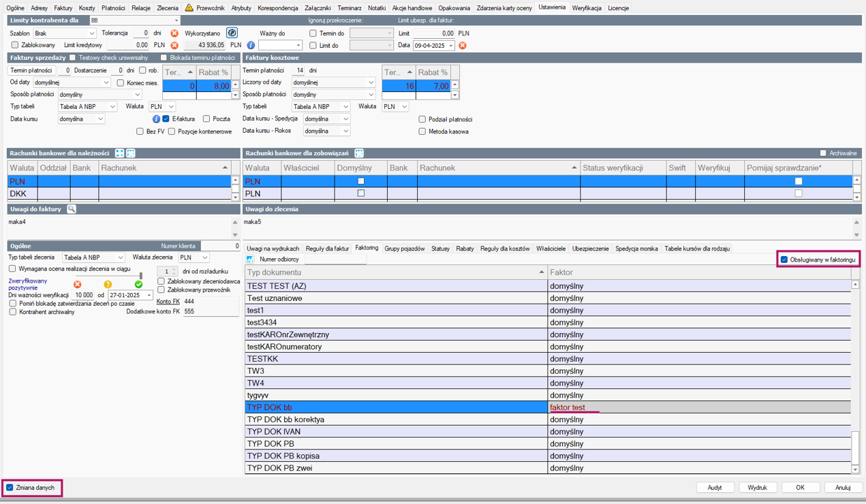Viewport: 866px width, 504px height.
Task: Click the Wydruk button
Action: tap(758, 488)
